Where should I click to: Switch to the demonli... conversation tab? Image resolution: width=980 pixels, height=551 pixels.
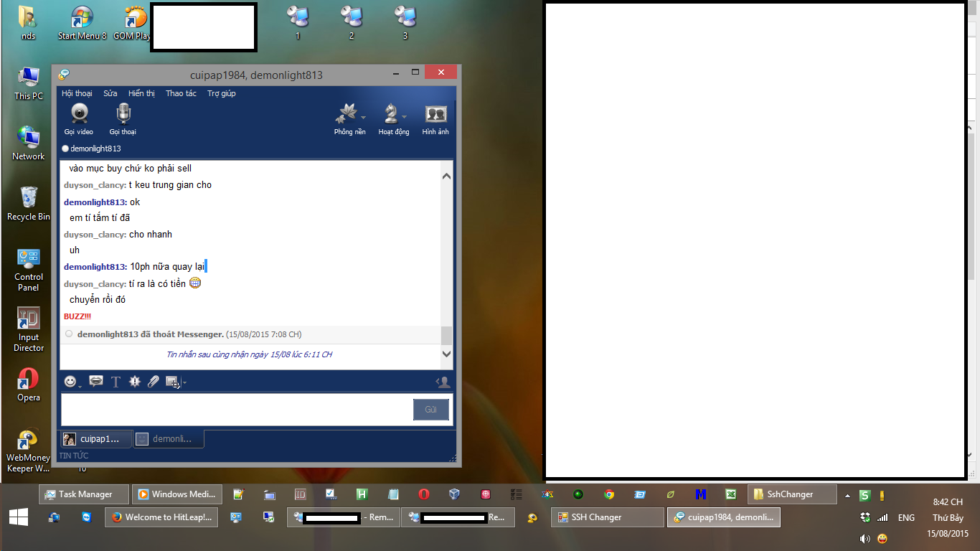[x=169, y=438]
